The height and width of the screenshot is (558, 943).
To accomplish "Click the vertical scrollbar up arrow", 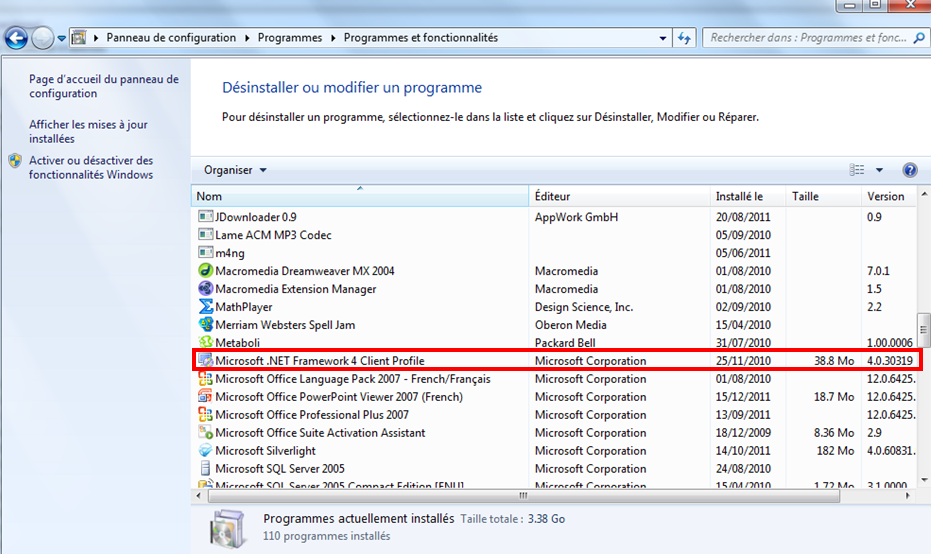I will pyautogui.click(x=924, y=194).
